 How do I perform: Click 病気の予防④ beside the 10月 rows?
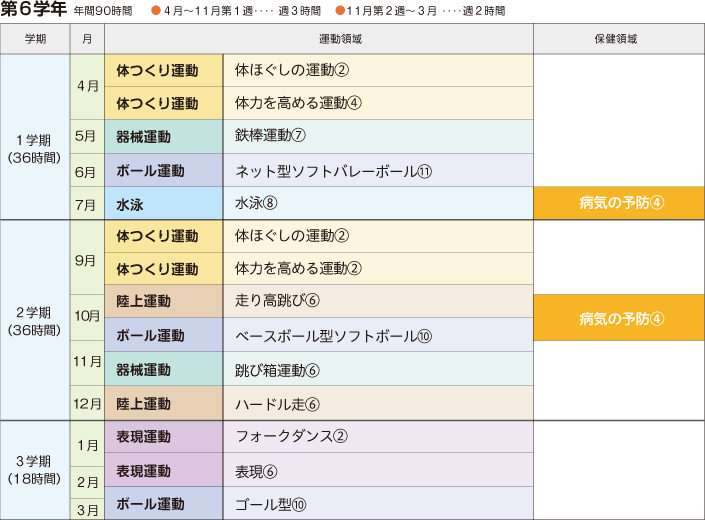click(x=619, y=318)
